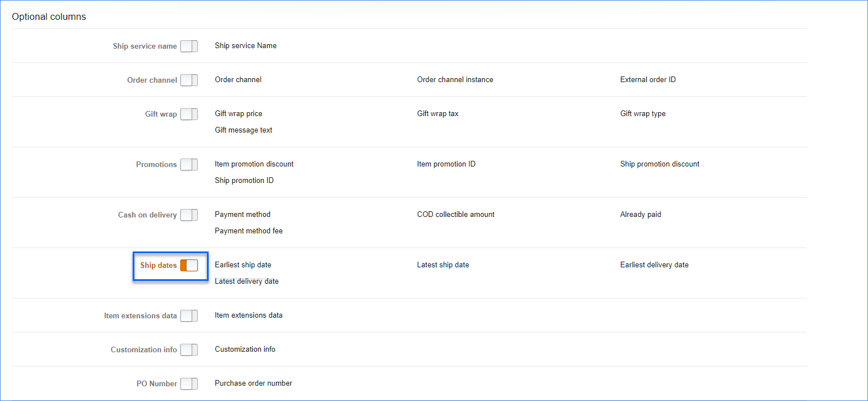Click the Payment method fee text

click(x=248, y=231)
